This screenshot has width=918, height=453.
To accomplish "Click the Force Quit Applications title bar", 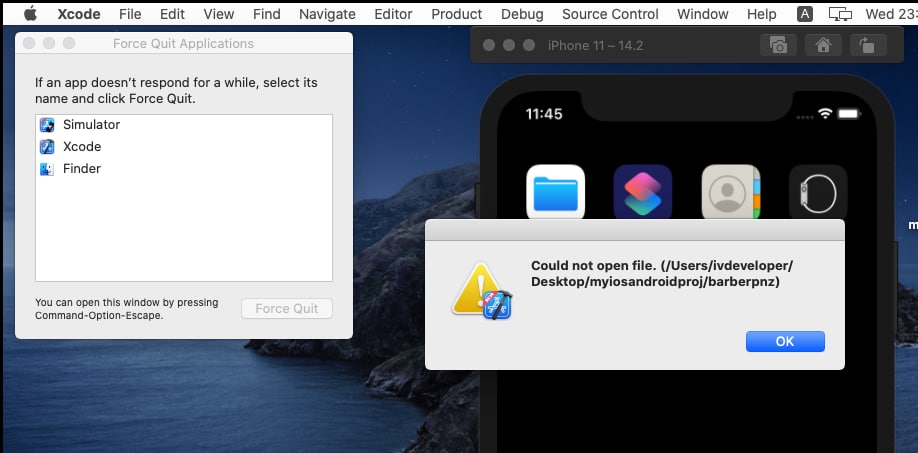I will pos(183,43).
